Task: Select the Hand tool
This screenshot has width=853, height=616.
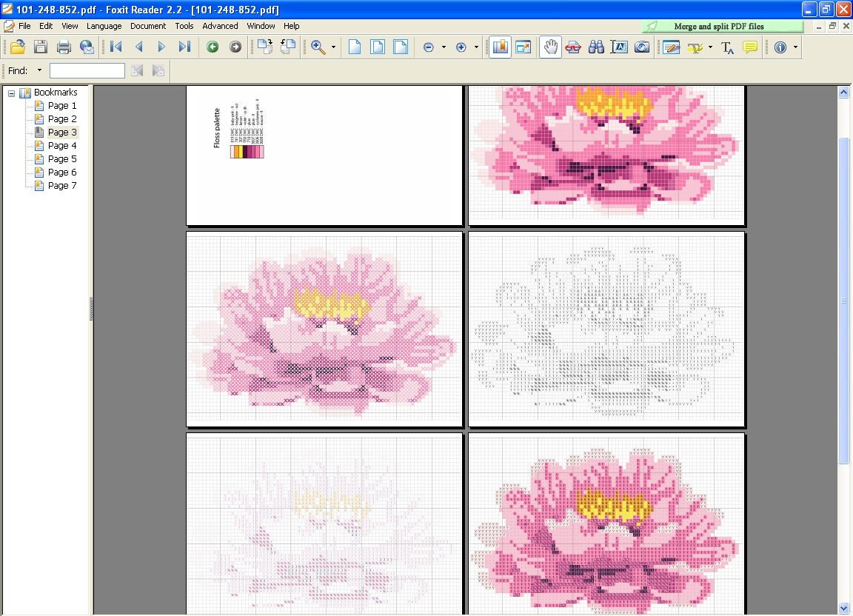Action: point(550,47)
